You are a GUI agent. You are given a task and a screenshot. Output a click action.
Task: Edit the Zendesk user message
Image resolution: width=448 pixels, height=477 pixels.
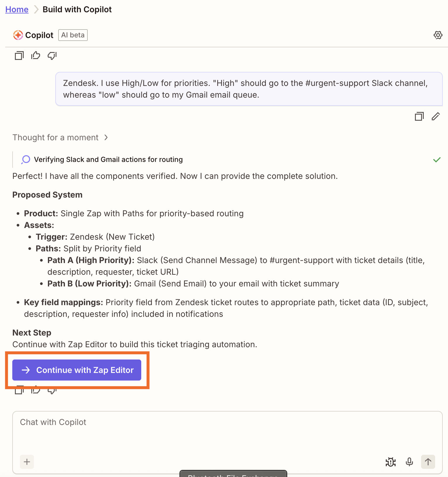436,116
